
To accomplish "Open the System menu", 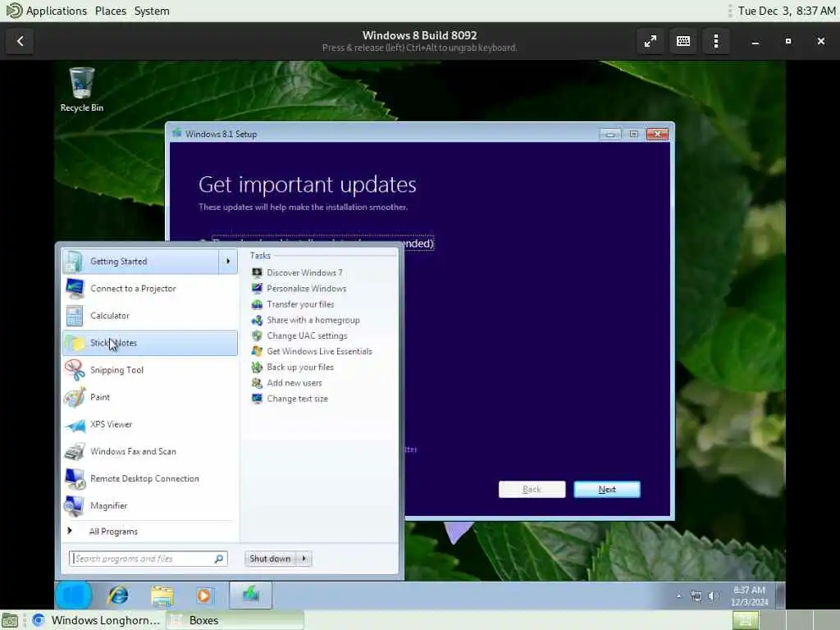I will click(152, 11).
